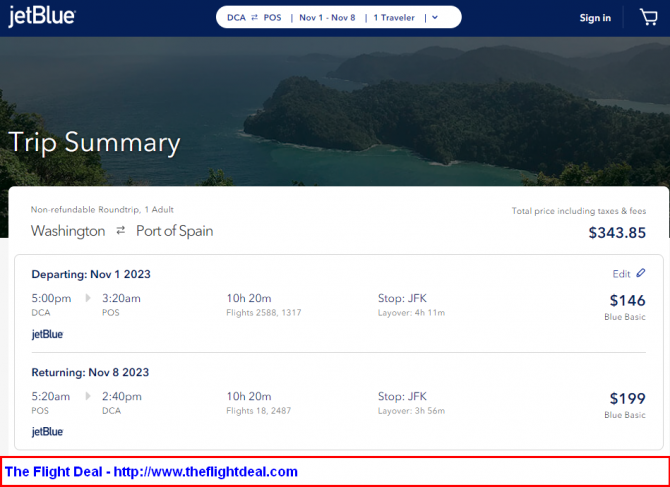Click Washington city name
Screen dimensions: 670x487
(68, 231)
